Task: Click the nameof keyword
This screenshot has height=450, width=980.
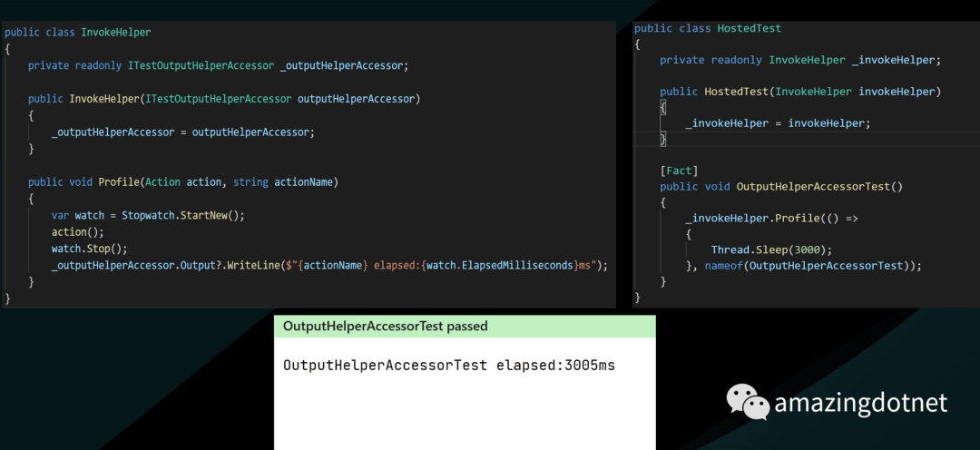Action: [724, 266]
